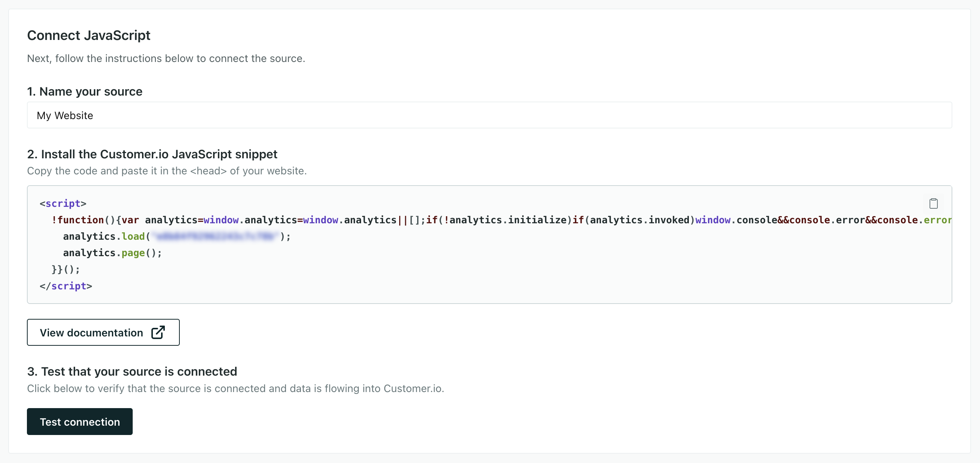This screenshot has width=980, height=463.
Task: Click the 'Copy the code and paste it' instruction text
Action: click(167, 171)
